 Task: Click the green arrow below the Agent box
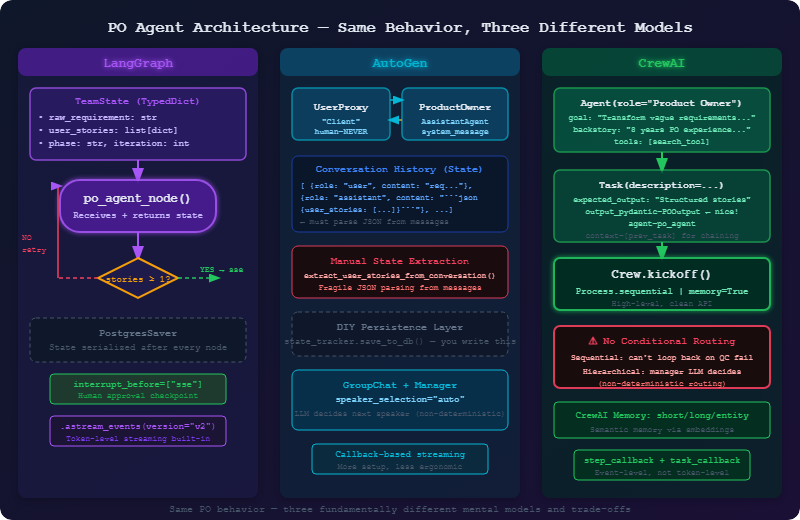[662, 161]
